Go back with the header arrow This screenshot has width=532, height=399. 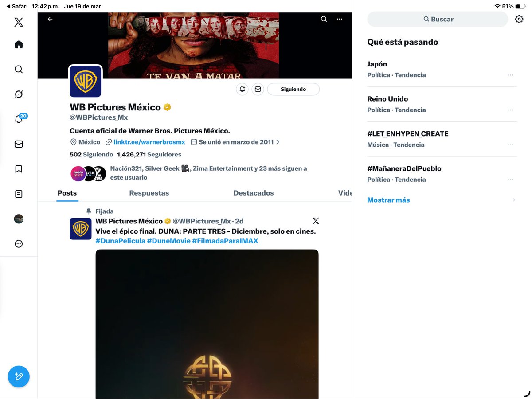tap(50, 19)
